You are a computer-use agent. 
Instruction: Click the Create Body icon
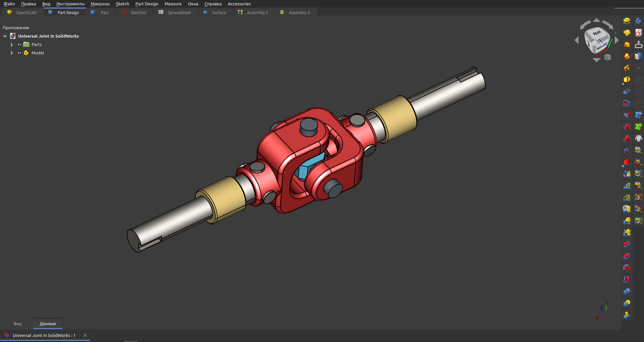[x=638, y=21]
